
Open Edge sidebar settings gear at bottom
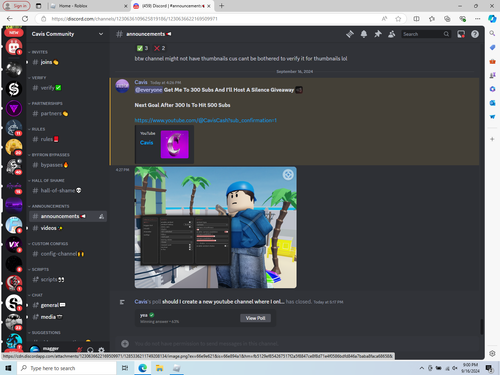(492, 353)
